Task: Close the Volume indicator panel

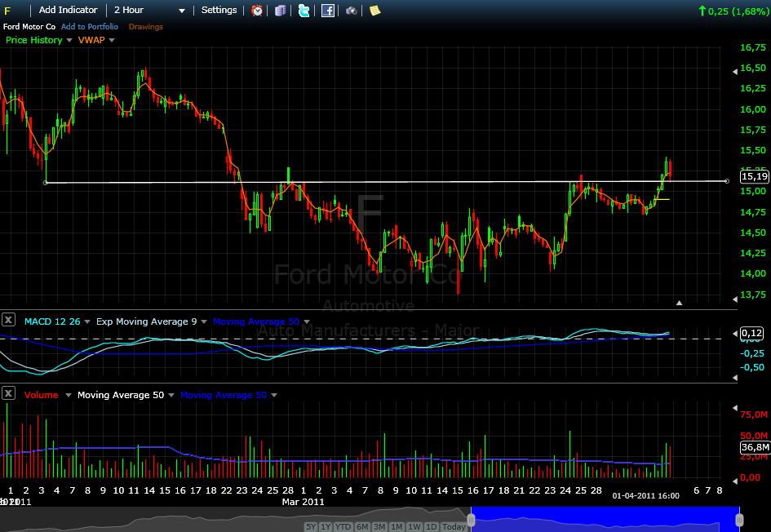Action: point(8,392)
